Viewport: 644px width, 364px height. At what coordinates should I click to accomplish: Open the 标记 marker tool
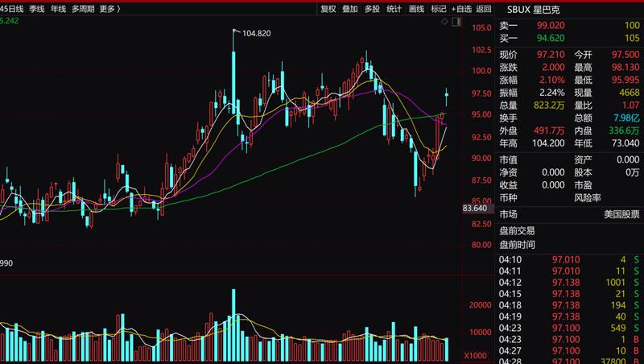click(438, 9)
